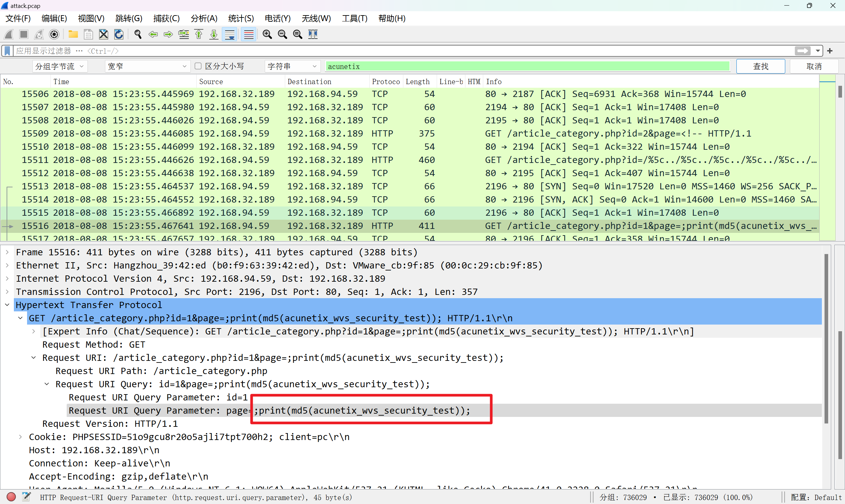The width and height of the screenshot is (845, 504).
Task: Open the 文件(F) menu
Action: (x=18, y=18)
